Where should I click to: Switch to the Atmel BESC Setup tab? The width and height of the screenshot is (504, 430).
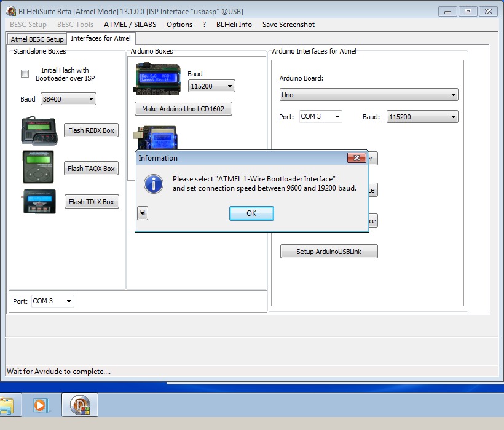tap(37, 39)
